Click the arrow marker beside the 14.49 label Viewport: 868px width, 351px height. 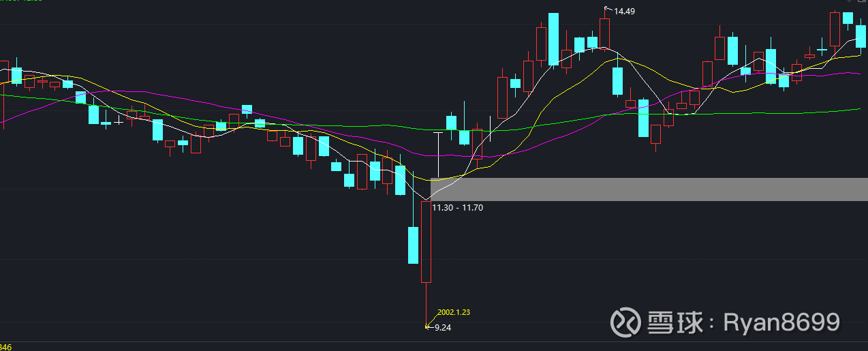pyautogui.click(x=608, y=9)
